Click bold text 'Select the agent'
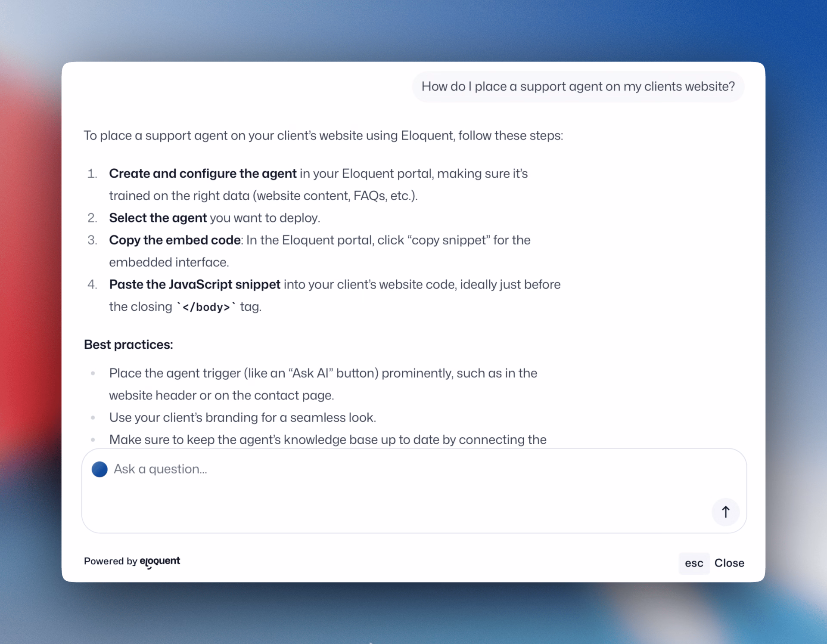The height and width of the screenshot is (644, 827). pyautogui.click(x=158, y=218)
